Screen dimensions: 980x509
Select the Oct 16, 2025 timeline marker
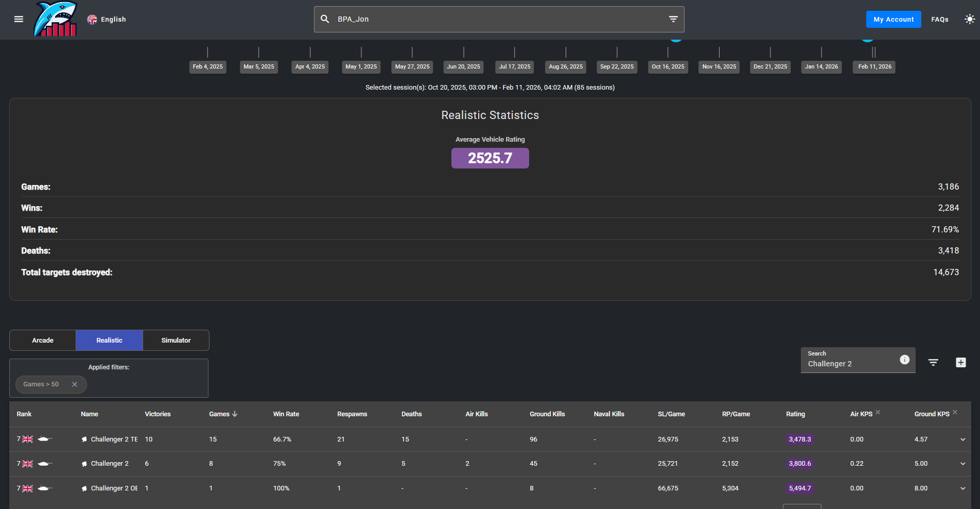pos(668,67)
